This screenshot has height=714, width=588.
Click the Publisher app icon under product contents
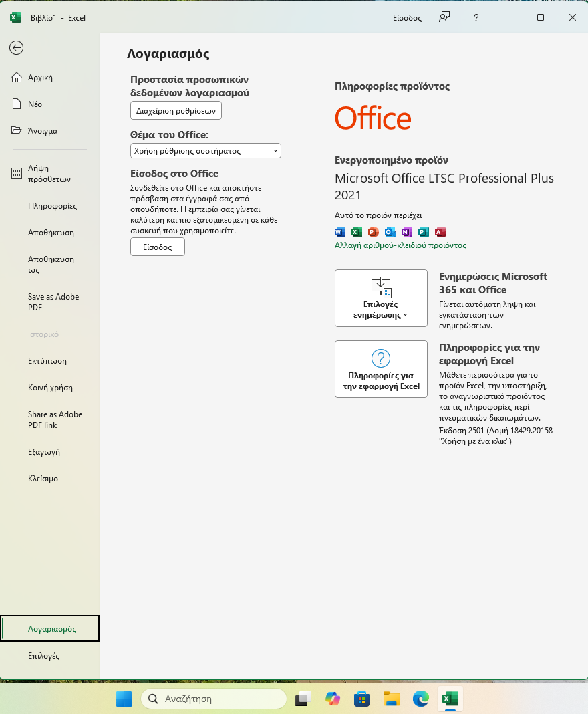coord(423,232)
